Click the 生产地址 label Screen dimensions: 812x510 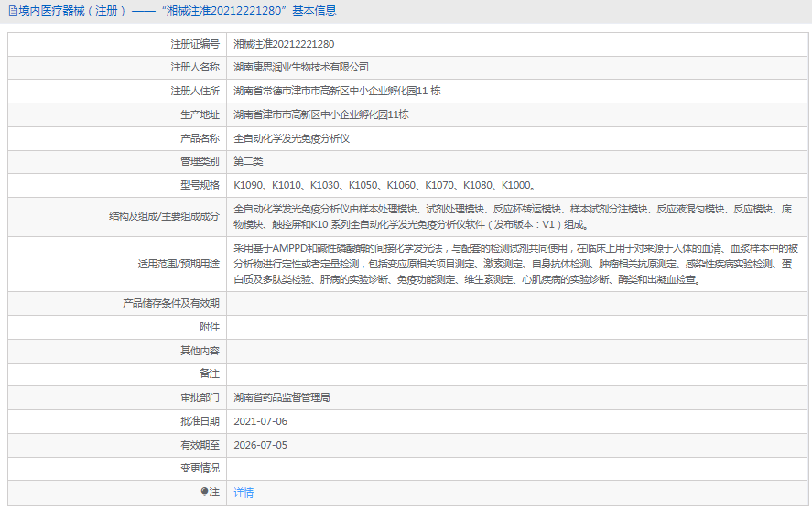[200, 114]
